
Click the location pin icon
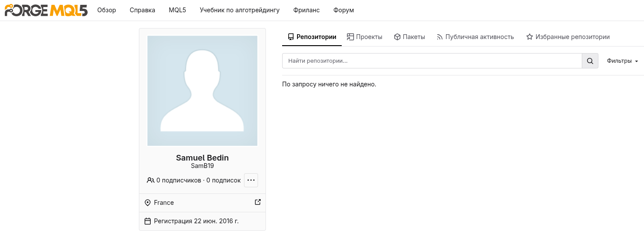click(x=148, y=203)
